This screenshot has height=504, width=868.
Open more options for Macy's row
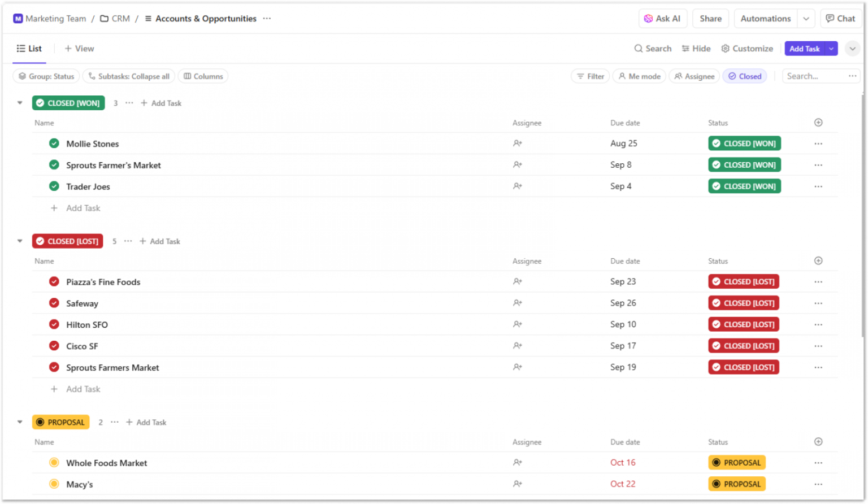pos(818,484)
